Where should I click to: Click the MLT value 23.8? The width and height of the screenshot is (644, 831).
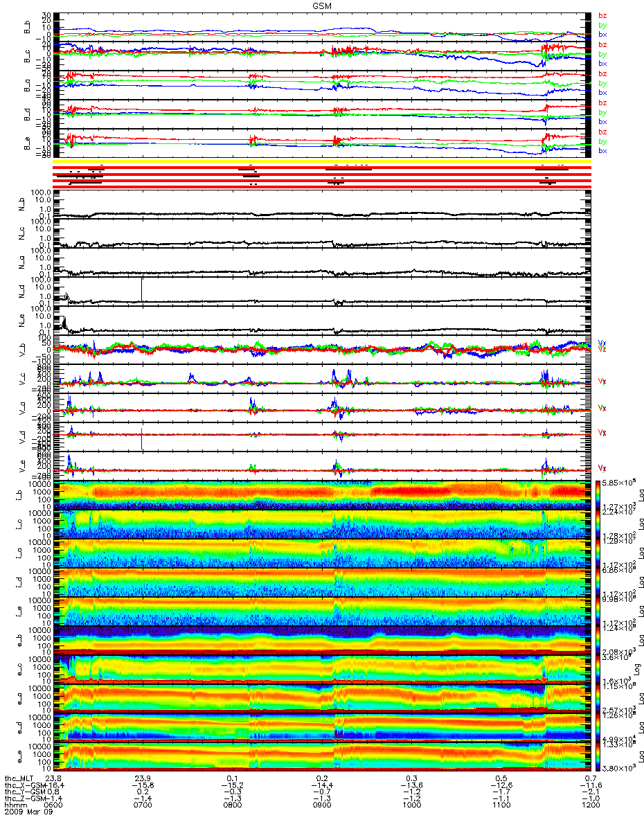[x=53, y=778]
